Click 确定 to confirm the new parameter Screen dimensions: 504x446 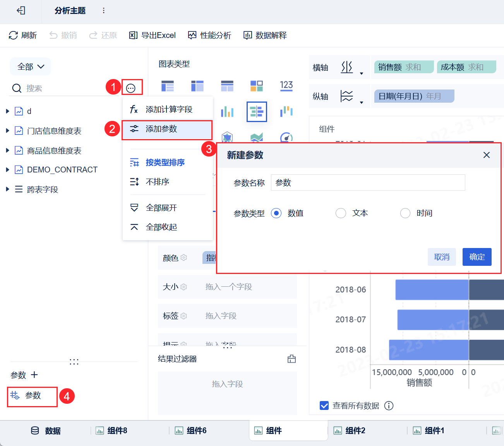pos(477,257)
